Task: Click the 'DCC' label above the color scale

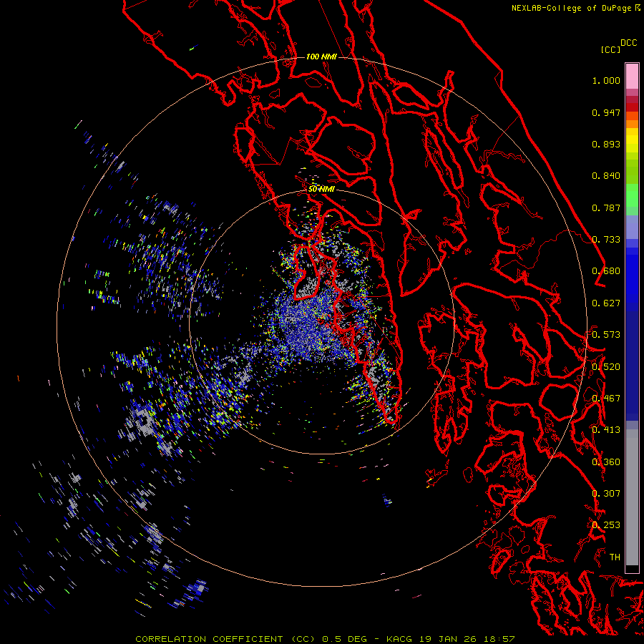Action: [629, 43]
